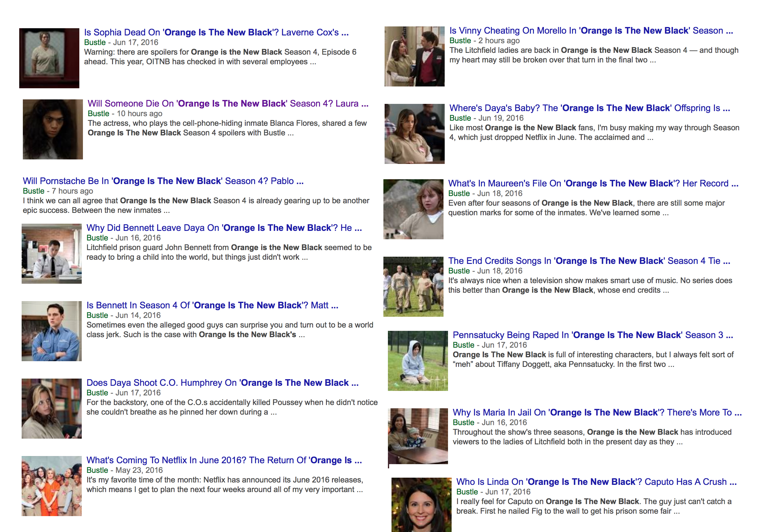768x532 pixels.
Task: Click snippet 'Like most Orange is the New Black fans'
Action: point(595,133)
